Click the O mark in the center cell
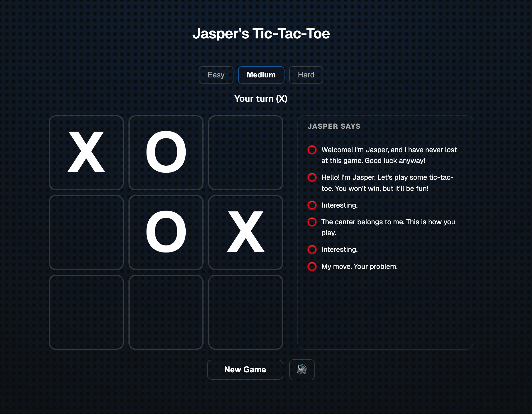Image resolution: width=532 pixels, height=414 pixels. [x=166, y=232]
